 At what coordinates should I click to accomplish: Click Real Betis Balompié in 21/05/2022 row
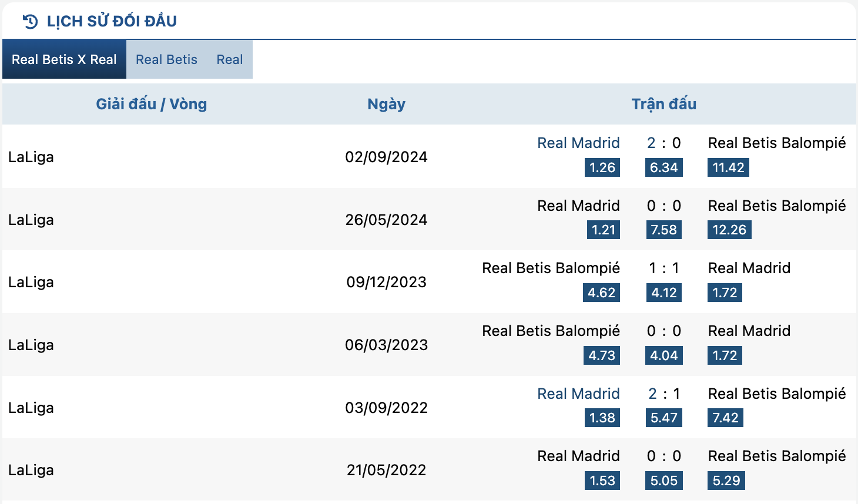(x=776, y=456)
